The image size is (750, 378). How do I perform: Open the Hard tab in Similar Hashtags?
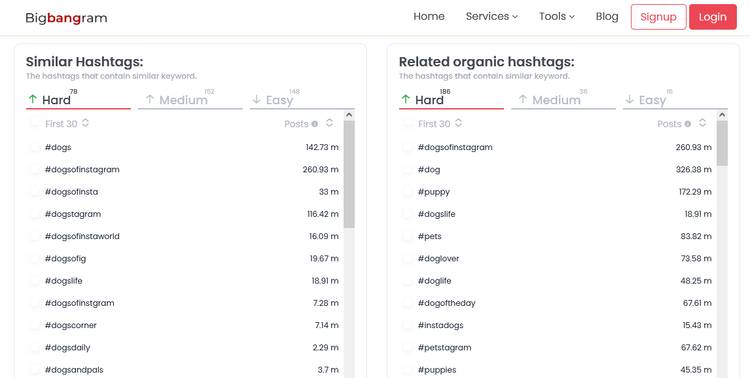tap(78, 99)
